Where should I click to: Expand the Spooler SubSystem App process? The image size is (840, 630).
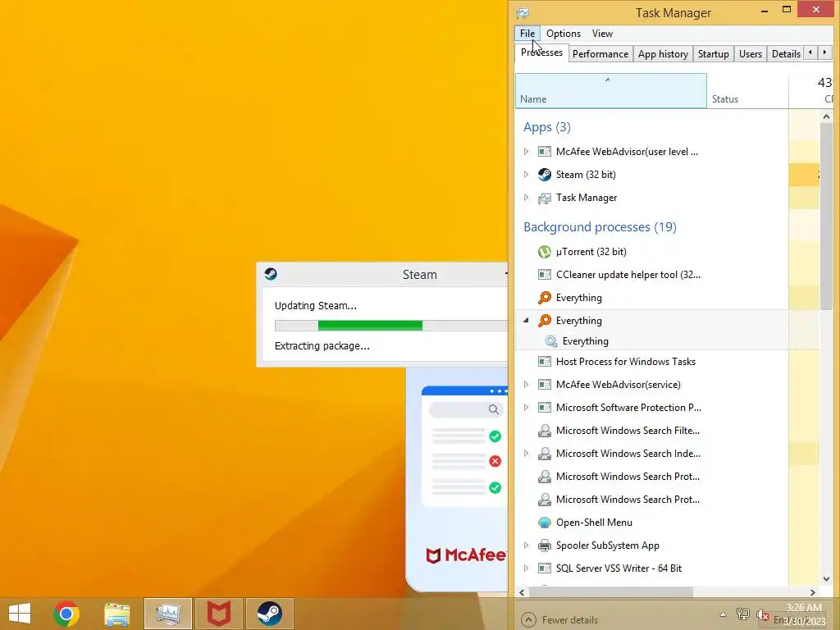point(526,546)
